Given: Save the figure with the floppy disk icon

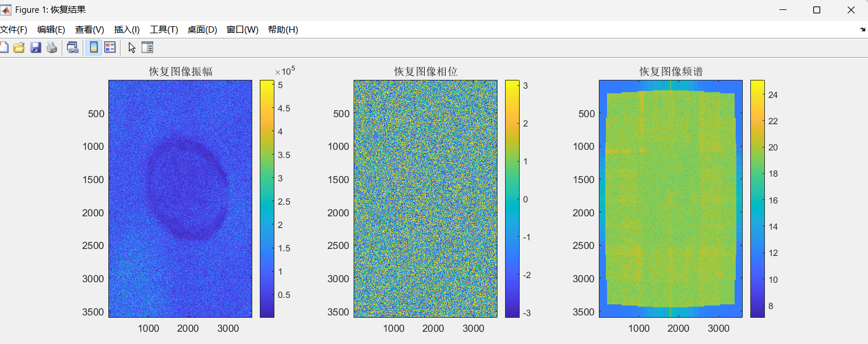Looking at the screenshot, I should pyautogui.click(x=36, y=48).
